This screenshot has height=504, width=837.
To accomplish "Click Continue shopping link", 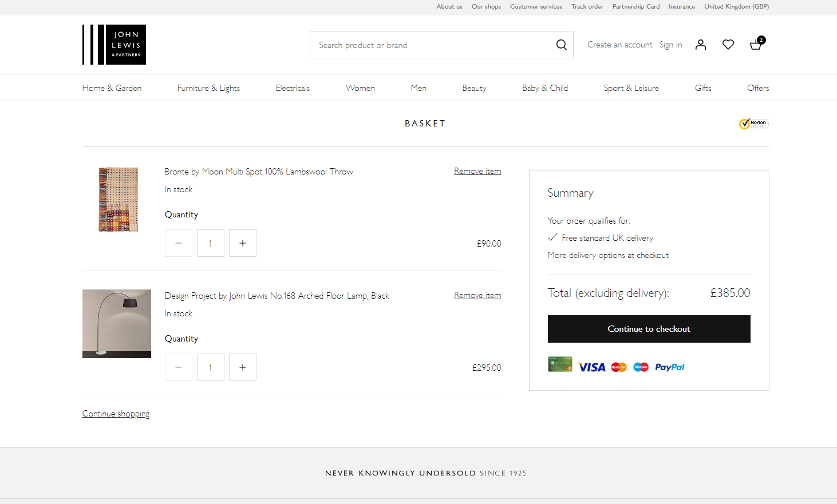I will tap(116, 414).
